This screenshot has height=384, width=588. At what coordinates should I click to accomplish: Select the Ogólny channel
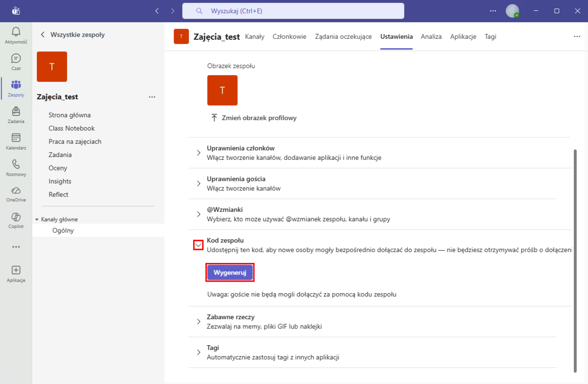pyautogui.click(x=63, y=230)
